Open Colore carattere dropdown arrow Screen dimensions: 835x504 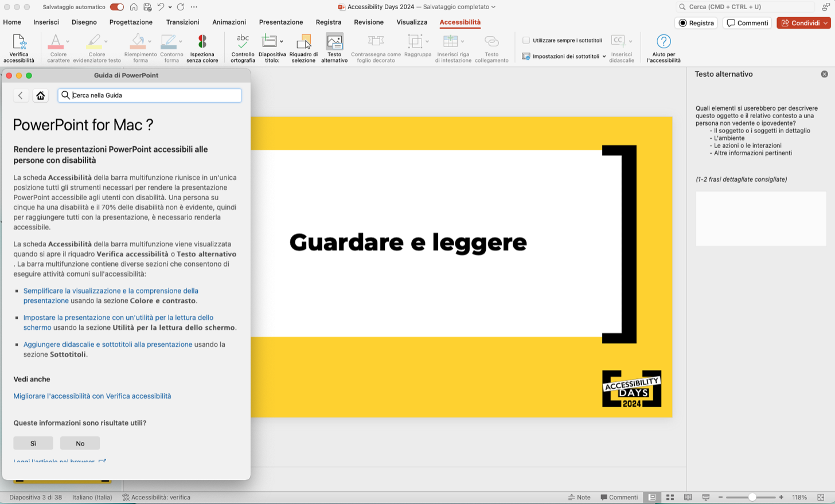tap(68, 42)
